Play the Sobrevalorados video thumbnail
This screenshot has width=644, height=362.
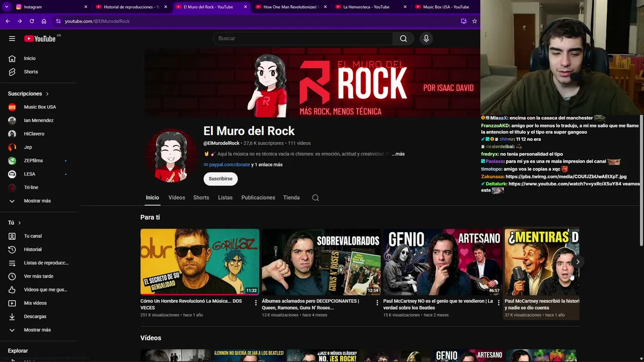[321, 262]
